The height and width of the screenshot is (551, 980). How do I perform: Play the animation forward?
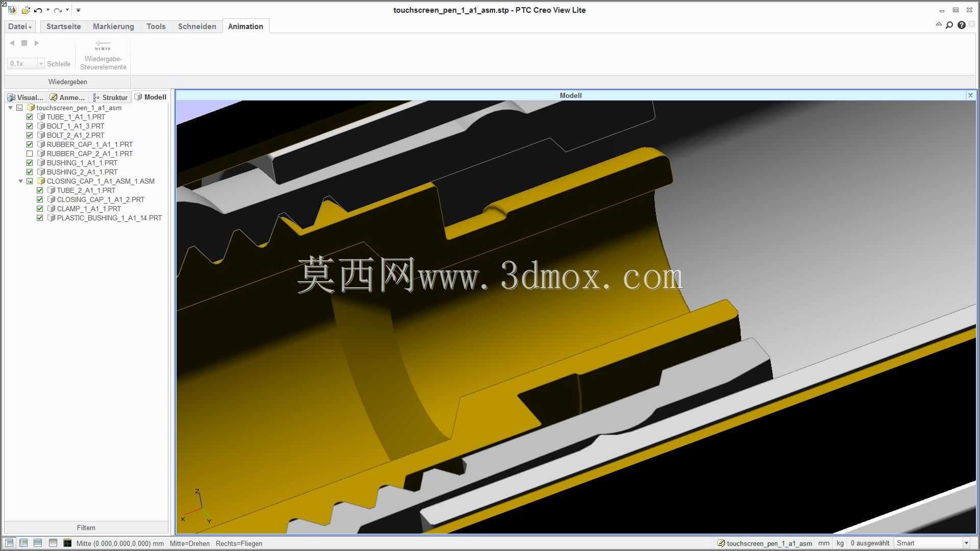[37, 43]
